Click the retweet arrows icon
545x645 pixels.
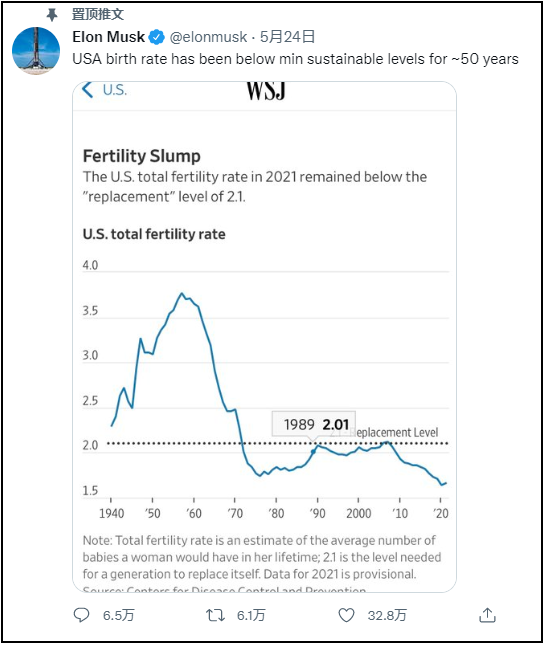(215, 615)
